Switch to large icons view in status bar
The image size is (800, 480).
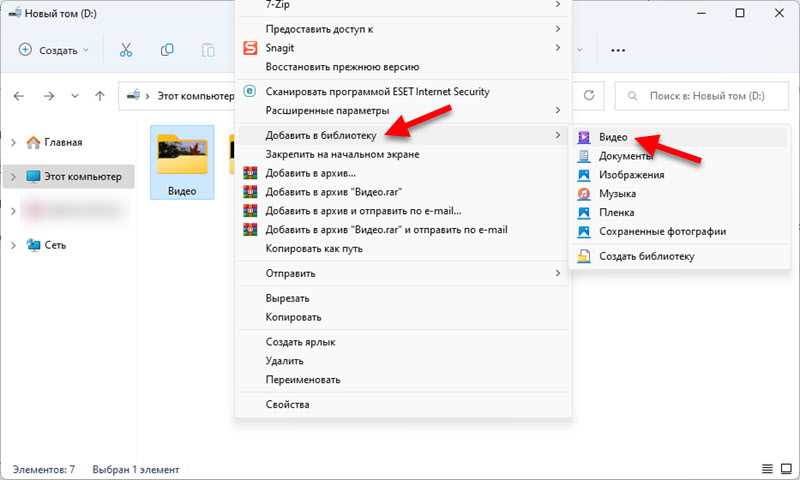point(786,468)
